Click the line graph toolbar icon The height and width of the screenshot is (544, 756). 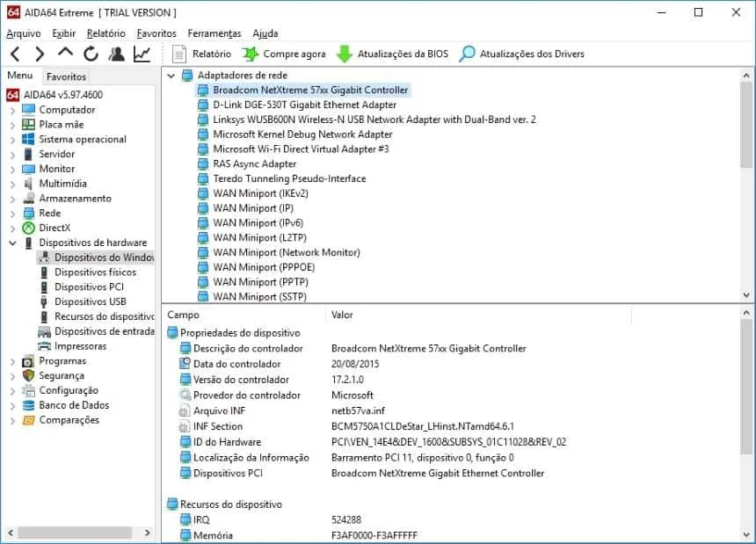coord(142,54)
